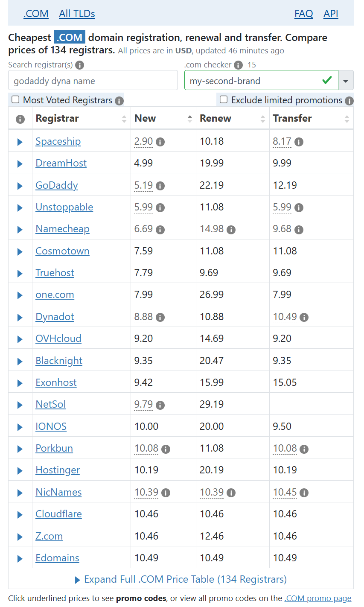The height and width of the screenshot is (607, 364).
Task: Check the Exclude limited promotions box
Action: pos(224,100)
